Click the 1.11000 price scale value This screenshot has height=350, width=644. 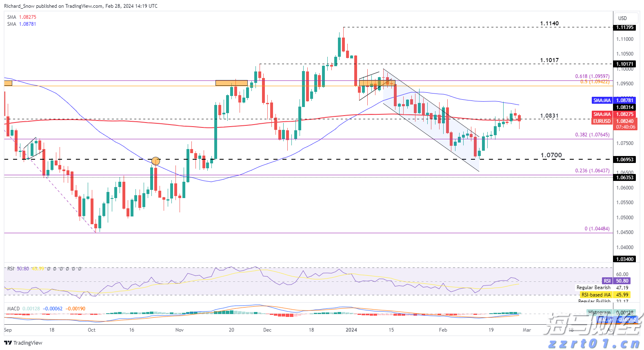625,39
